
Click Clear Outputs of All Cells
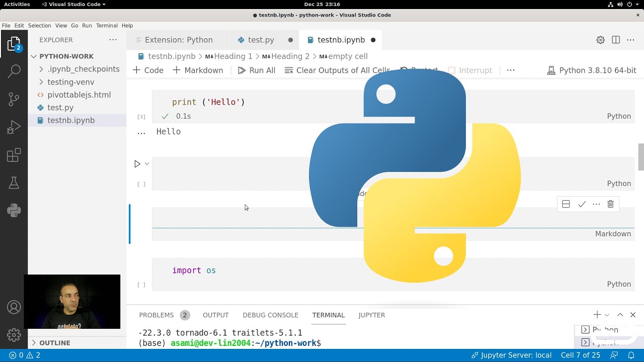337,70
